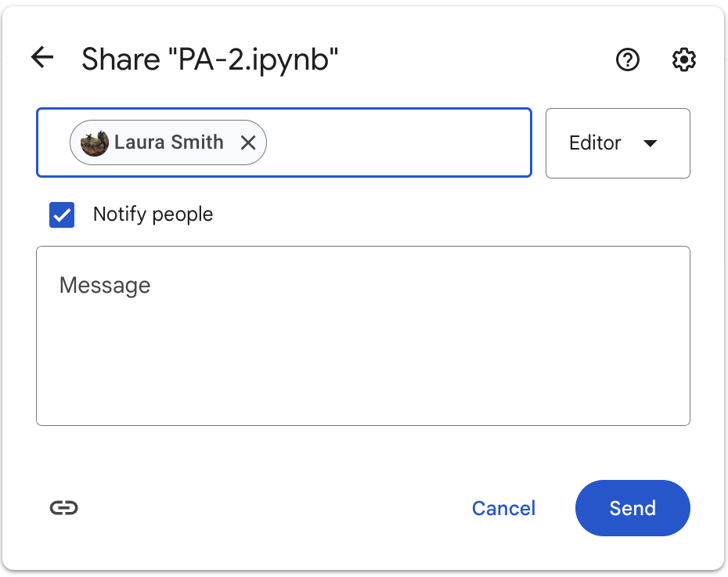Go back with the left arrow
The image size is (728, 577).
pyautogui.click(x=41, y=58)
